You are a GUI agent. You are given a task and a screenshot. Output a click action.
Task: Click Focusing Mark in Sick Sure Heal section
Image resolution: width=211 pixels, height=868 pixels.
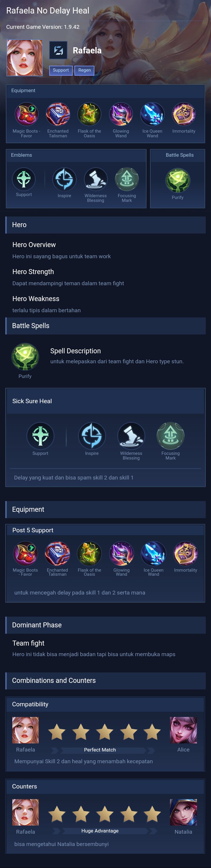pyautogui.click(x=171, y=436)
